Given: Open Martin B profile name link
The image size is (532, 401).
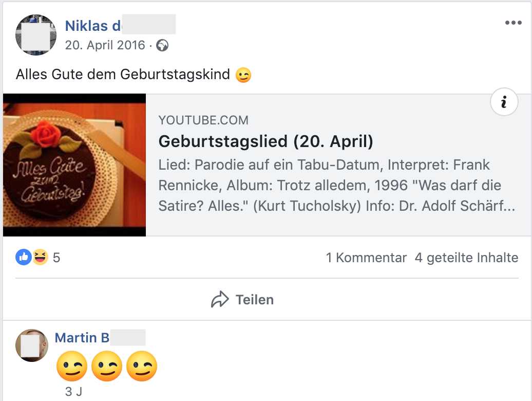Looking at the screenshot, I should tap(100, 337).
